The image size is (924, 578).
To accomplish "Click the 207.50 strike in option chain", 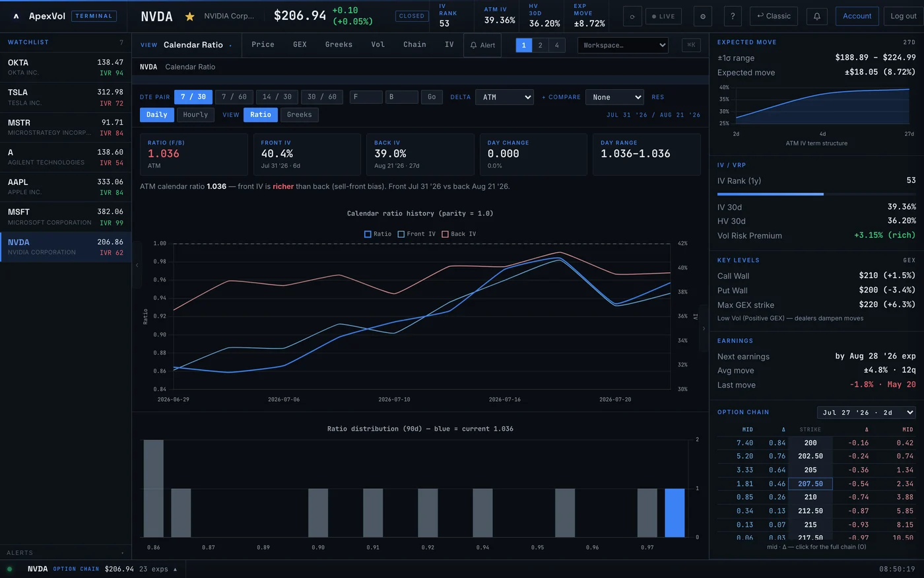I will click(810, 484).
